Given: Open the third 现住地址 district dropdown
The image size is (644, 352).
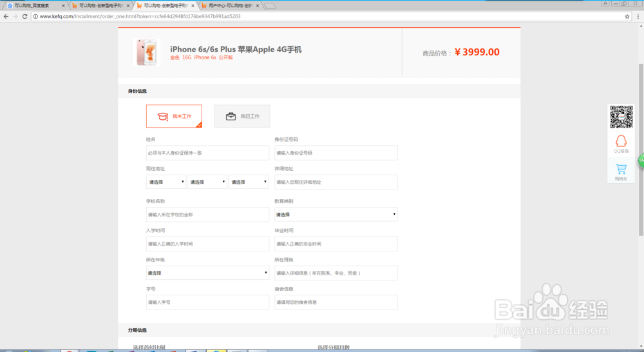Looking at the screenshot, I should [x=249, y=182].
